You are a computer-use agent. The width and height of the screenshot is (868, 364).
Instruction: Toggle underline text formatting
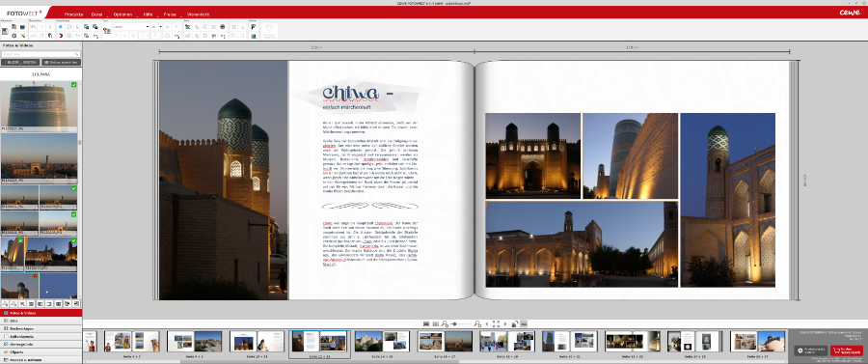[x=133, y=36]
